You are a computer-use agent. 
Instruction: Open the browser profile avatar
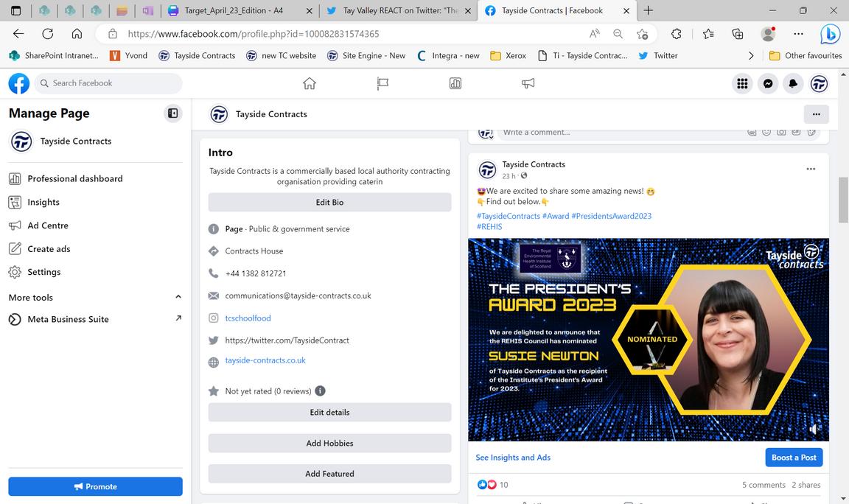click(768, 34)
